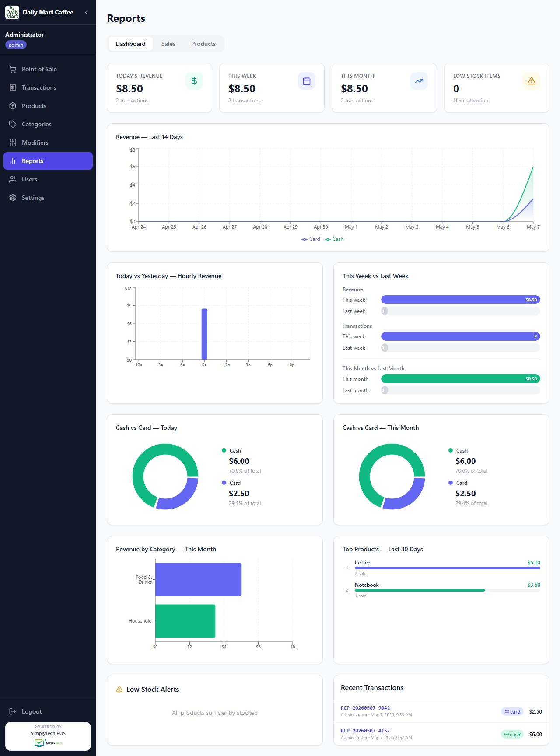Open receipt RCP-20260507-9041
The image size is (560, 756).
[365, 708]
